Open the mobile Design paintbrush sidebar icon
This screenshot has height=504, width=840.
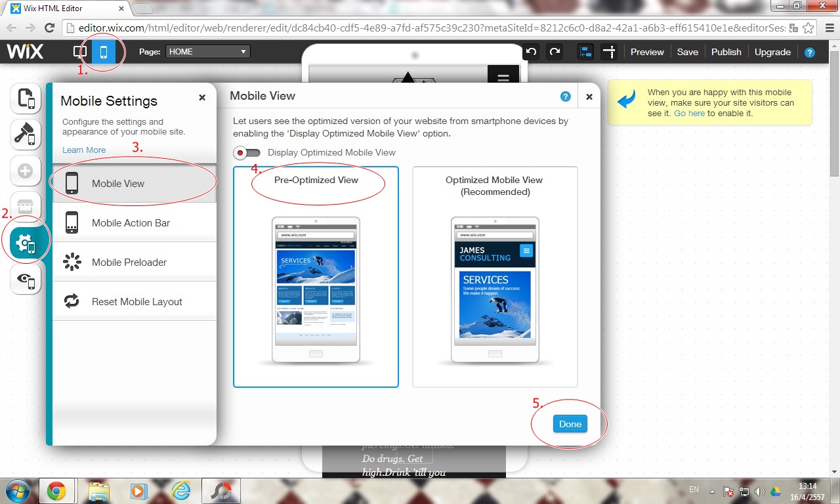tap(26, 135)
